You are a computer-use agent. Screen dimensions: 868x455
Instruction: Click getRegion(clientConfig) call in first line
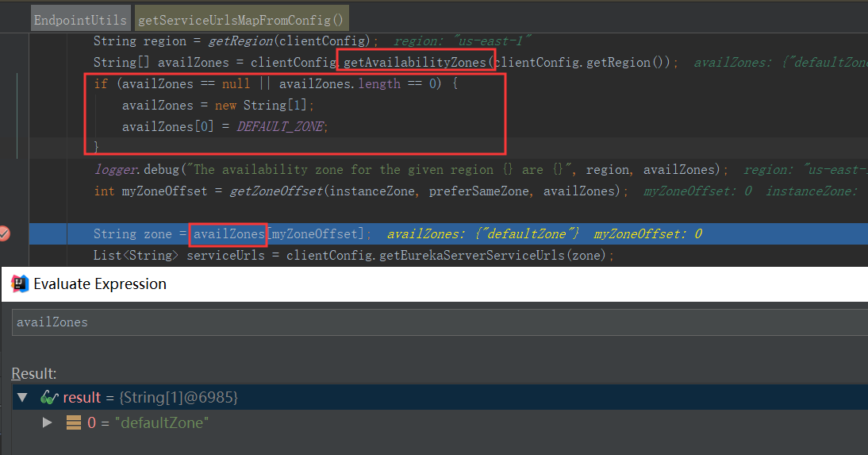tap(289, 41)
